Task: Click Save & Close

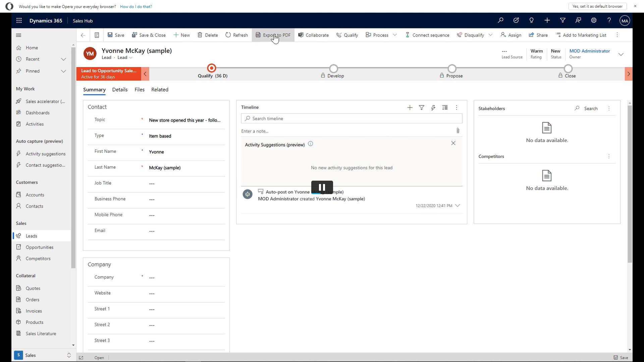Action: pos(149,35)
